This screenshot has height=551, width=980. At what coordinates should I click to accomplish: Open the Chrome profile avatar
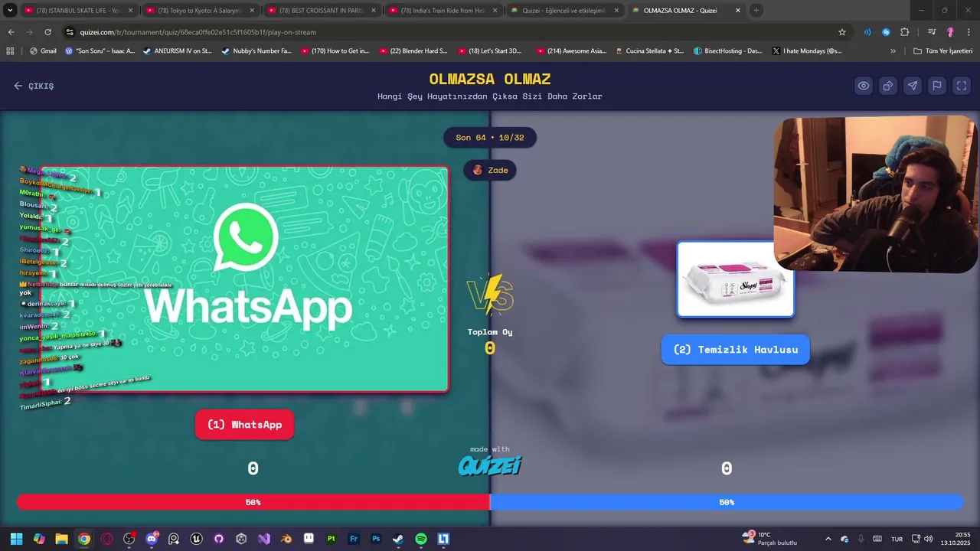950,32
